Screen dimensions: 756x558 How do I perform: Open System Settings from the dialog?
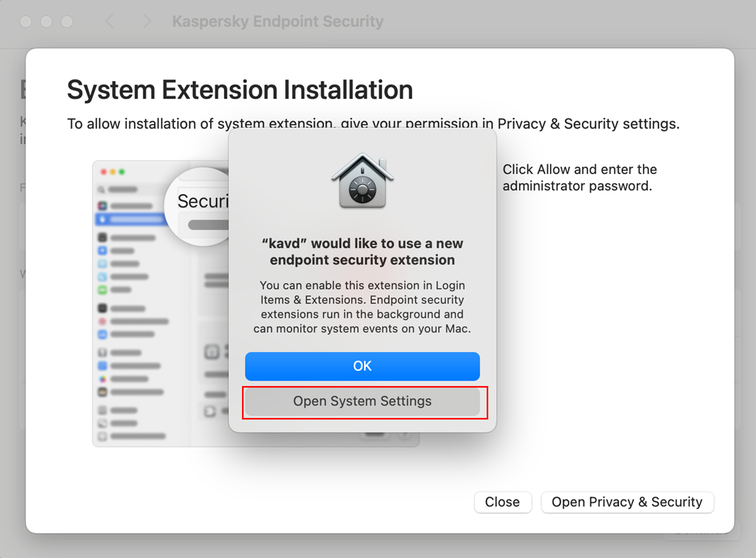[x=362, y=401]
